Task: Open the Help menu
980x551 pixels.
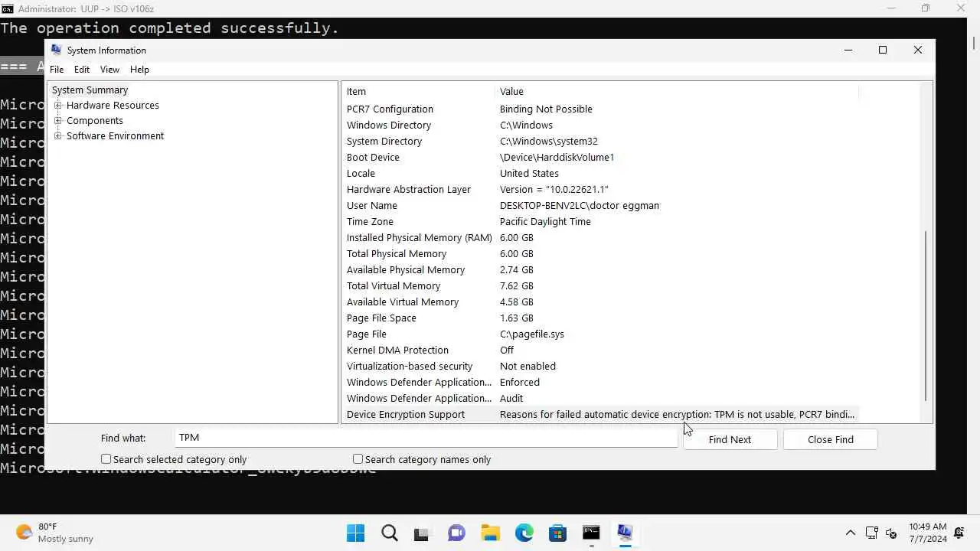Action: [x=139, y=70]
